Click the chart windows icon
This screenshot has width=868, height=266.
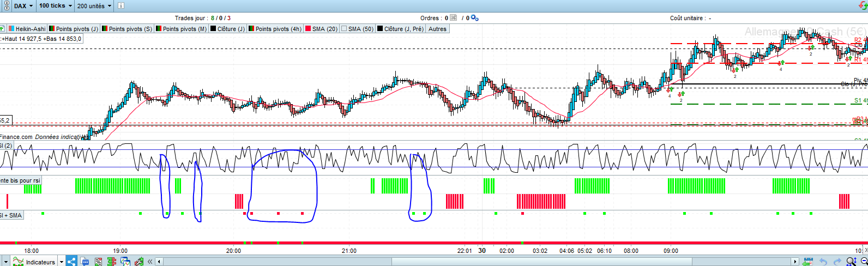tap(125, 262)
